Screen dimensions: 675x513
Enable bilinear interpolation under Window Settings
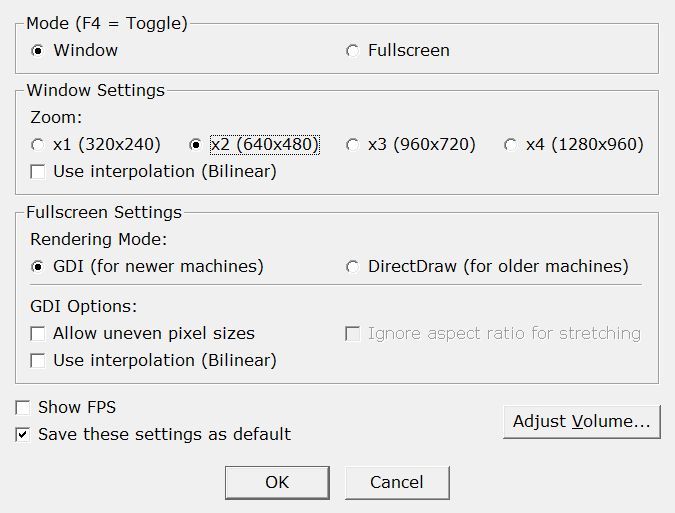pyautogui.click(x=38, y=172)
